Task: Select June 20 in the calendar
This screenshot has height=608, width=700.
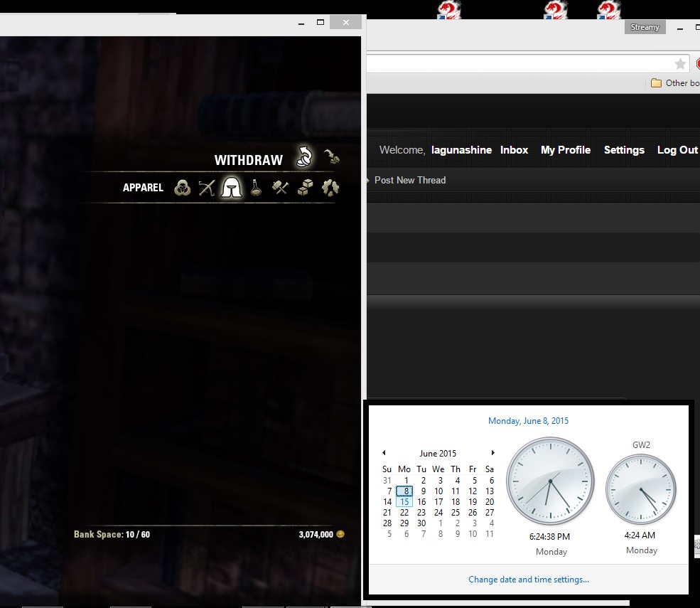Action: [489, 501]
